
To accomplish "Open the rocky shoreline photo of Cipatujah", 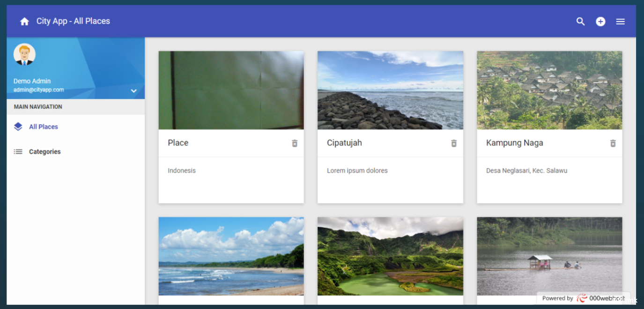I will 390,90.
